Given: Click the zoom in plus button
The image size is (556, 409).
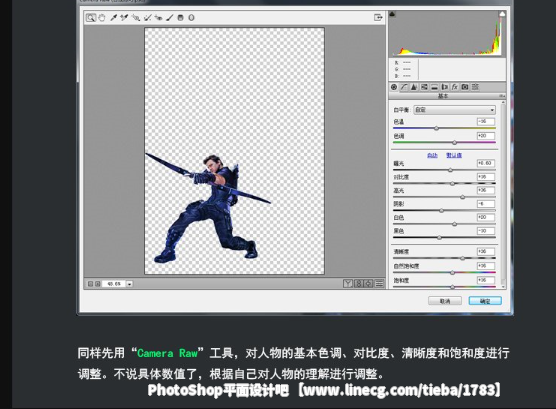Looking at the screenshot, I should (x=98, y=284).
